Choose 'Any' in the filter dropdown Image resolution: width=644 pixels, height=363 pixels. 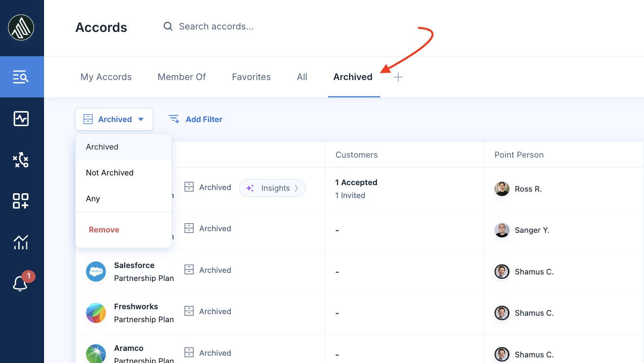[93, 198]
